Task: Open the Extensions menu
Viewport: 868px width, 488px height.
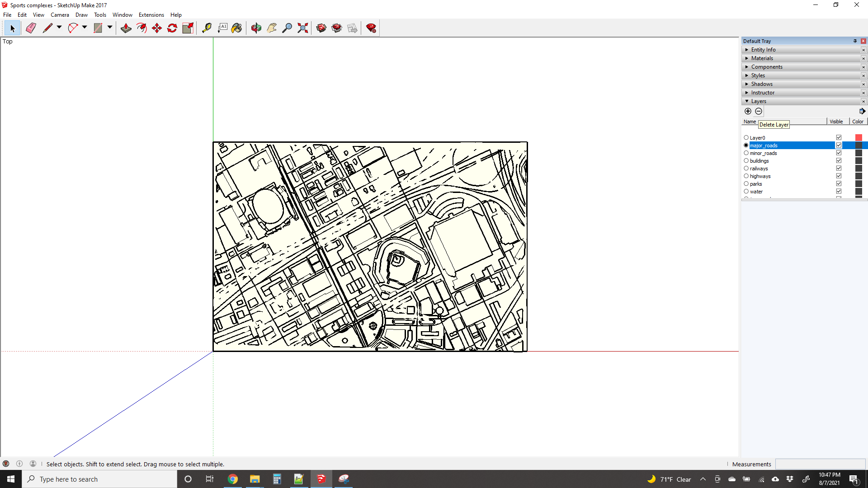Action: pos(151,15)
